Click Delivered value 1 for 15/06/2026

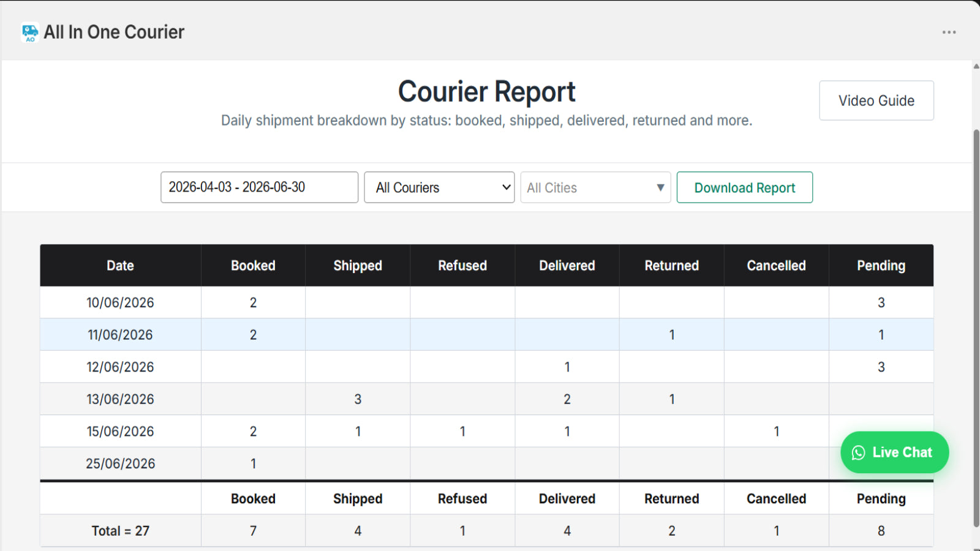[x=567, y=432]
